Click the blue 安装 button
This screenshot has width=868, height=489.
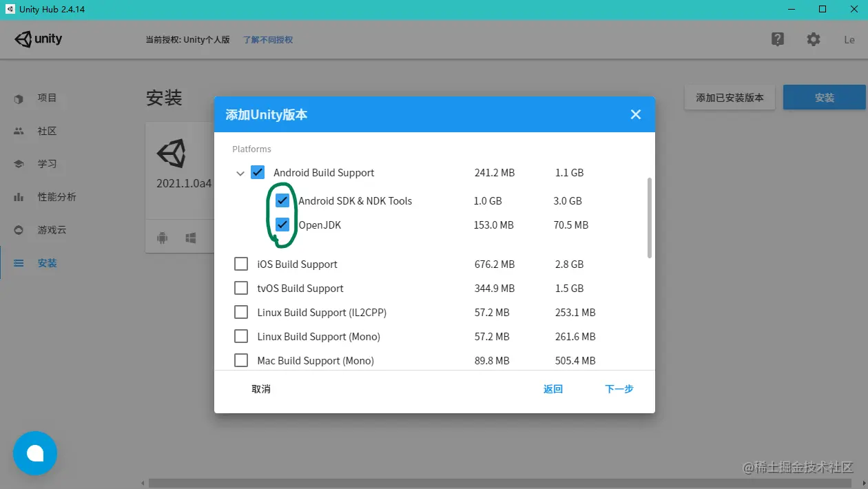click(x=825, y=98)
